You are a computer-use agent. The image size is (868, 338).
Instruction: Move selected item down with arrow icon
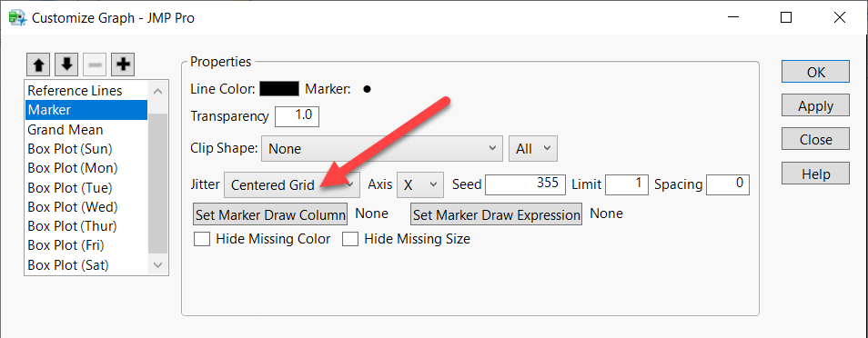pyautogui.click(x=66, y=65)
